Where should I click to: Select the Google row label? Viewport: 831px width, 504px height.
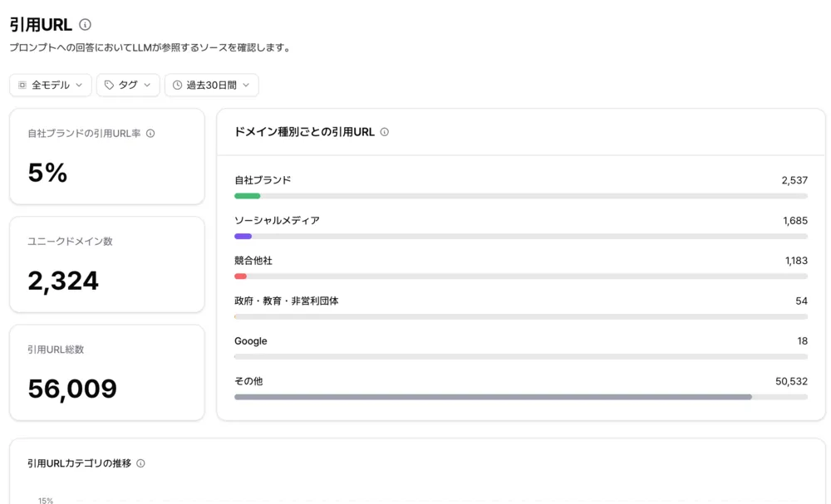pos(251,341)
